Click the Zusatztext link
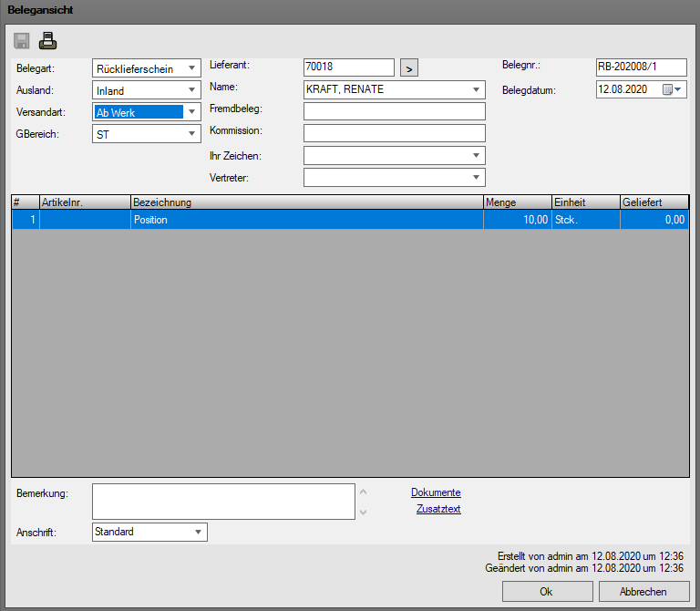Image resolution: width=700 pixels, height=611 pixels. pyautogui.click(x=438, y=509)
